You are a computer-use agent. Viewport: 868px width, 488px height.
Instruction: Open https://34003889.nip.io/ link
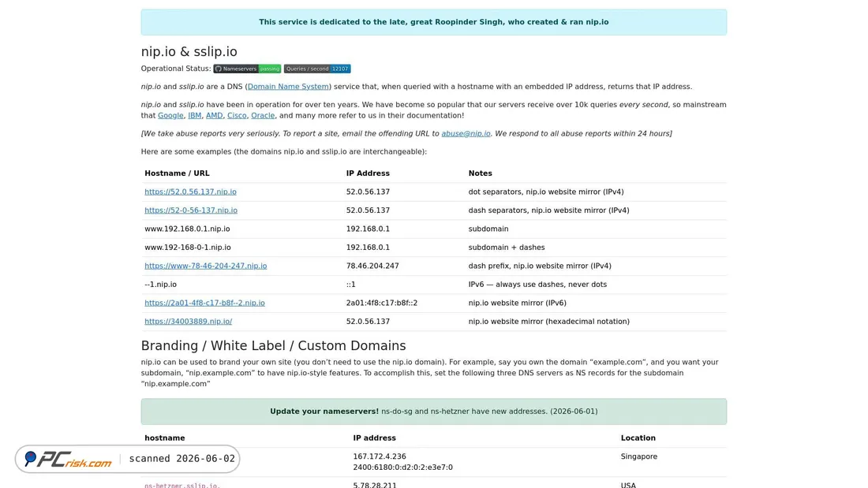189,322
